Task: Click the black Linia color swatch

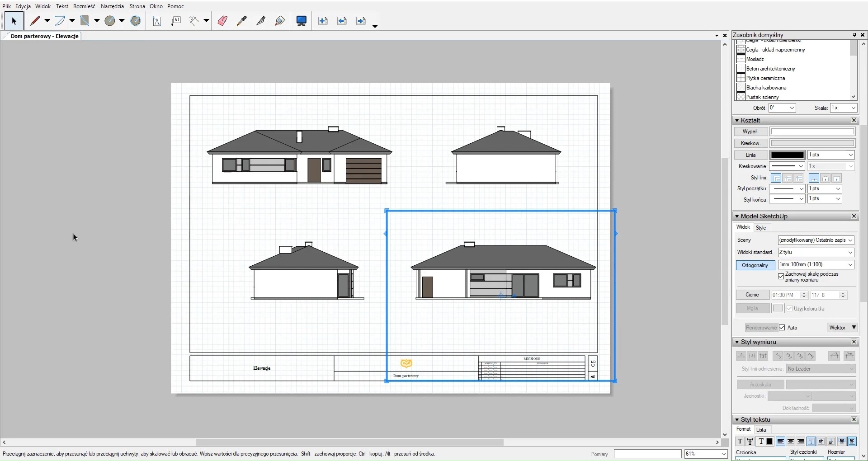Action: (x=787, y=155)
